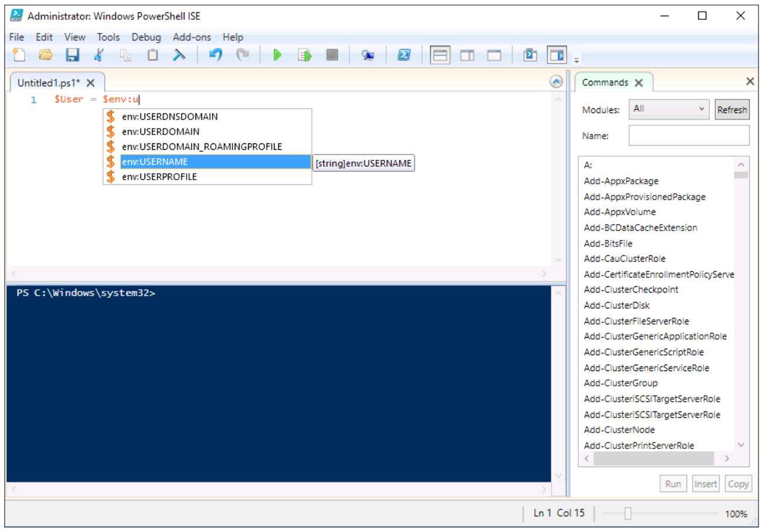Viewport: 762px width, 532px height.
Task: Select Add-AppxPackage in commands list
Action: click(620, 181)
